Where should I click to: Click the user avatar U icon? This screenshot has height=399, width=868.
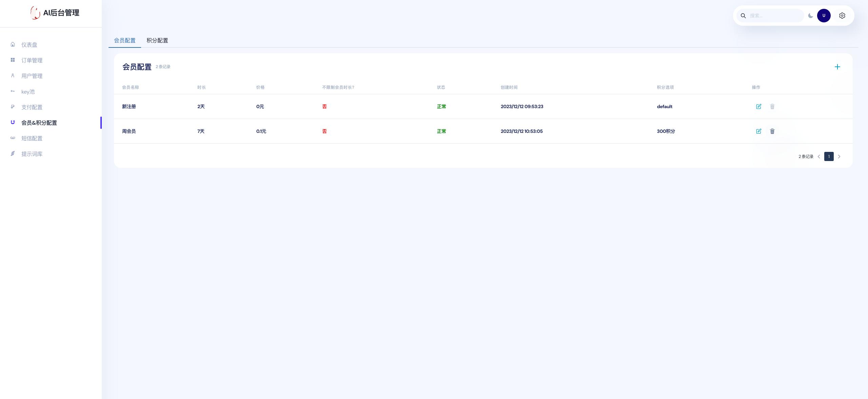(x=824, y=16)
